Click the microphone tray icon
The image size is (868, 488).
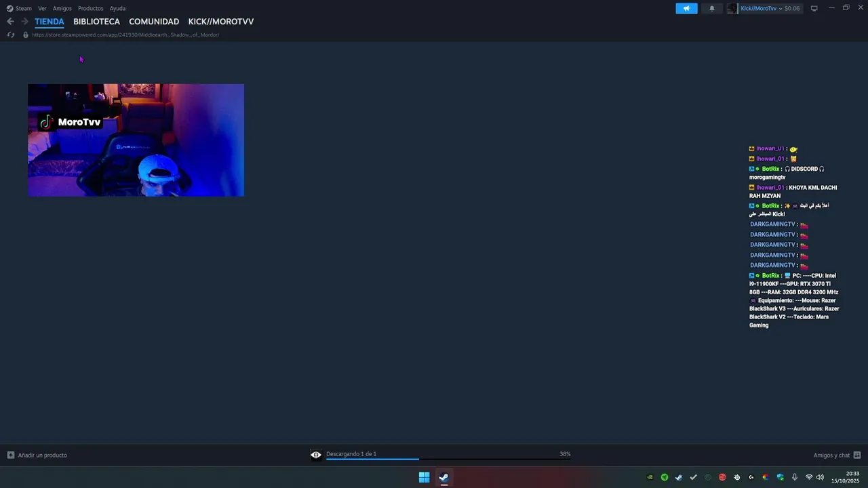click(x=795, y=477)
